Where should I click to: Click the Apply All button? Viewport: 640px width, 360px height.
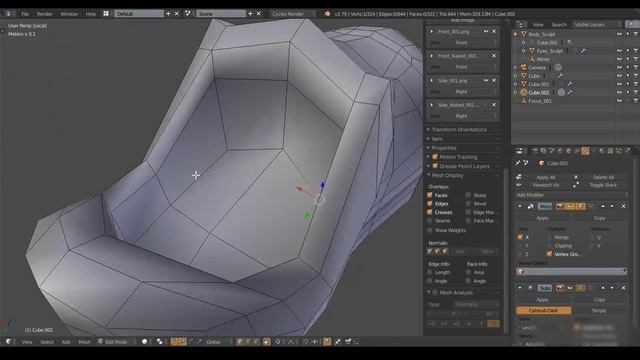(546, 177)
